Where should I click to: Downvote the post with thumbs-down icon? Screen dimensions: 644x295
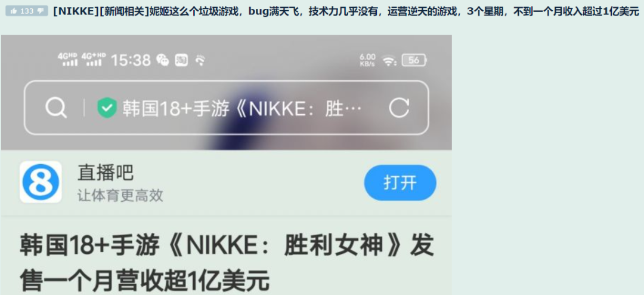point(41,11)
